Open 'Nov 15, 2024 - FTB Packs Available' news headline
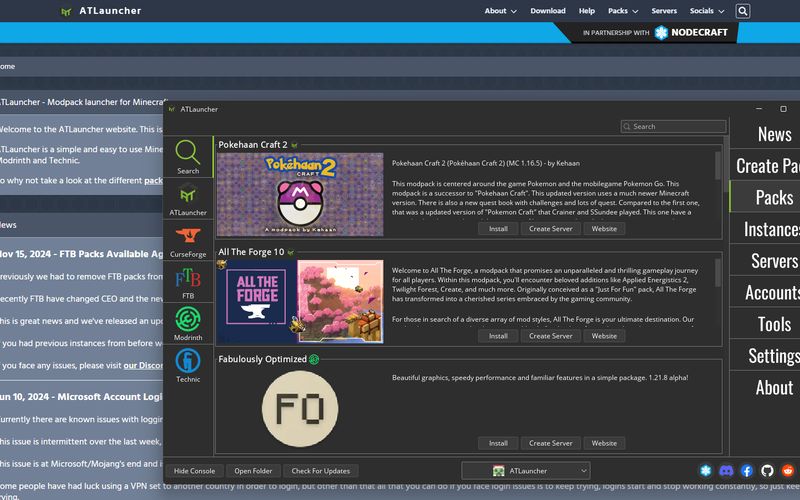The width and height of the screenshot is (800, 500). click(82, 254)
